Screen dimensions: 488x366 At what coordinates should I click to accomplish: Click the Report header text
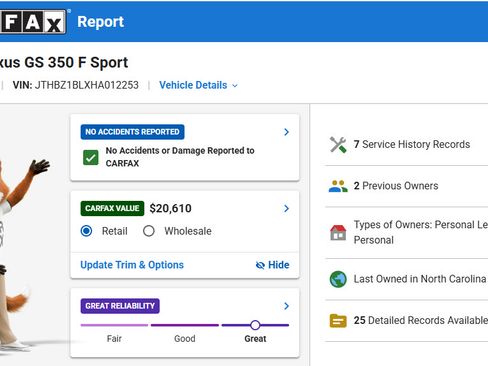[x=100, y=22]
